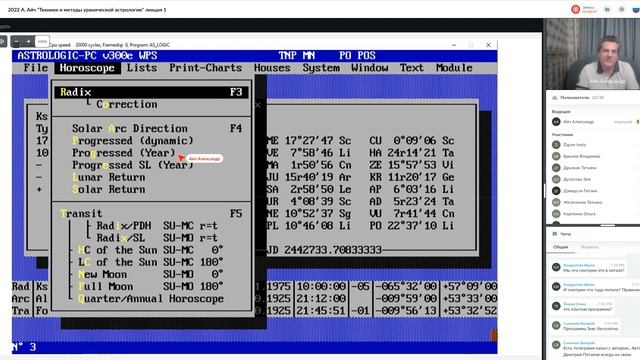This screenshot has height=360, width=640.
Task: Choose Progressed SL (Year)
Action: pos(133,165)
